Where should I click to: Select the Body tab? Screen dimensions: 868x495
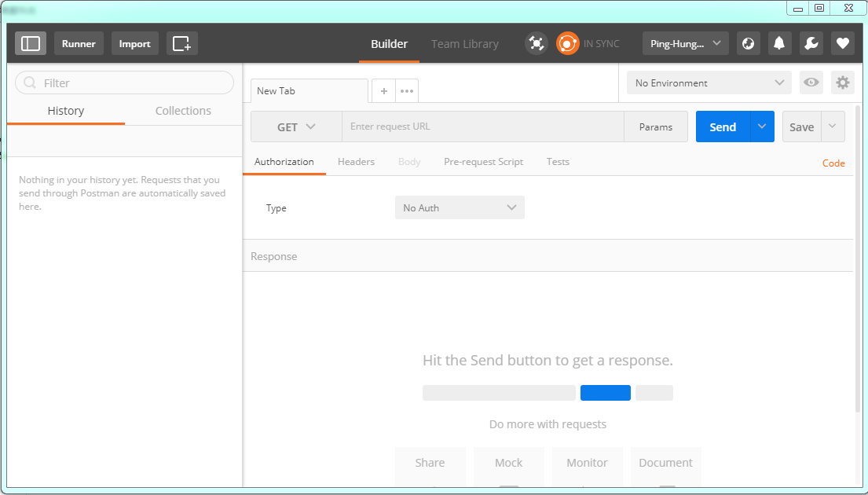[409, 162]
